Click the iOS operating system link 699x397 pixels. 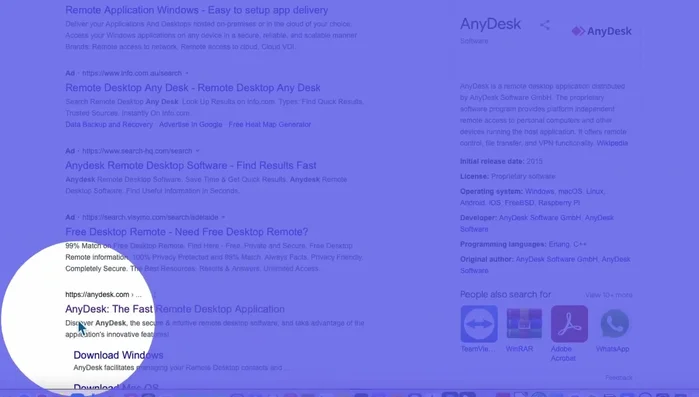tap(494, 203)
